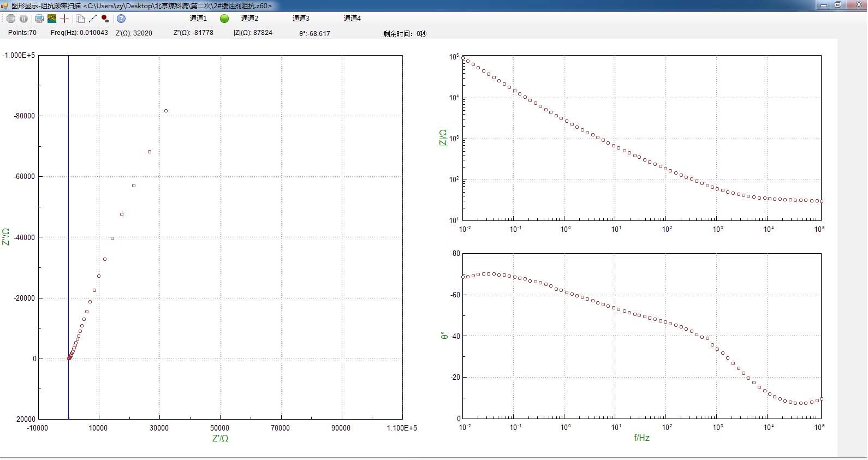Viewport: 868px width, 460px height.
Task: Maximize the window
Action: pos(838,5)
